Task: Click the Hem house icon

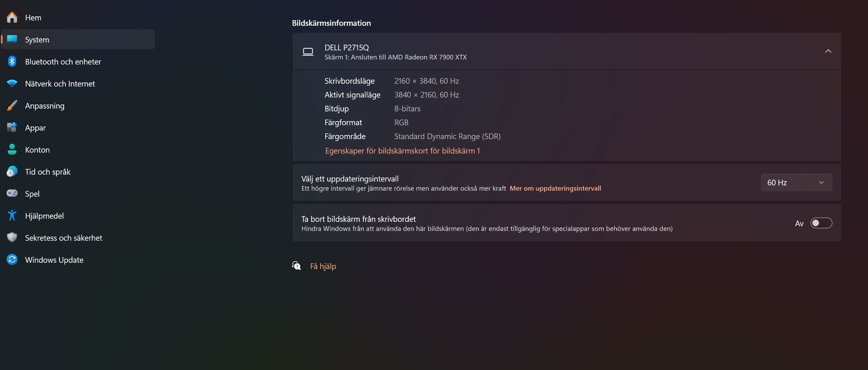Action: click(x=12, y=18)
